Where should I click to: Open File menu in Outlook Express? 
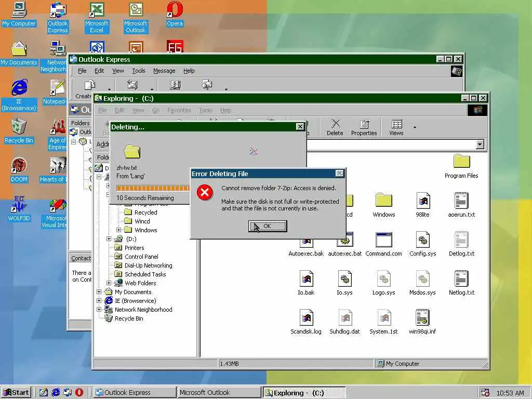pos(82,71)
